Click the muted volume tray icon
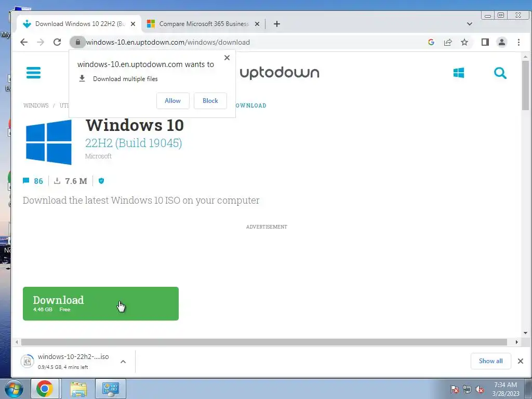 [480, 389]
